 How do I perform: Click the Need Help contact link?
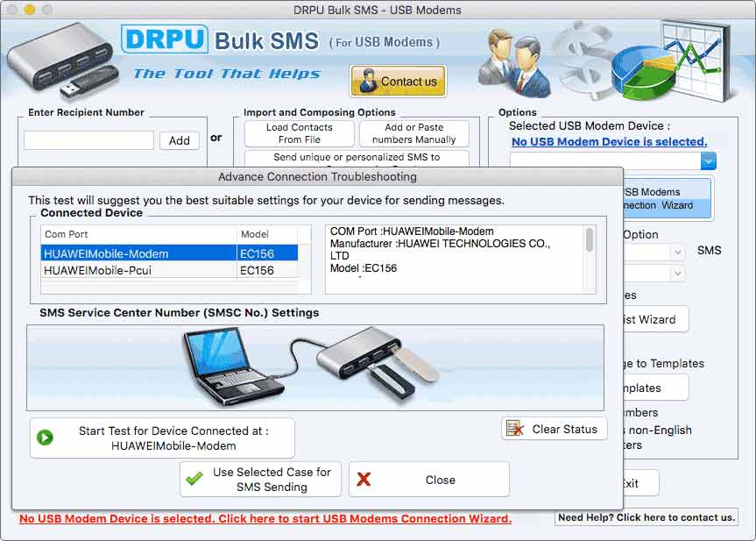coord(646,518)
